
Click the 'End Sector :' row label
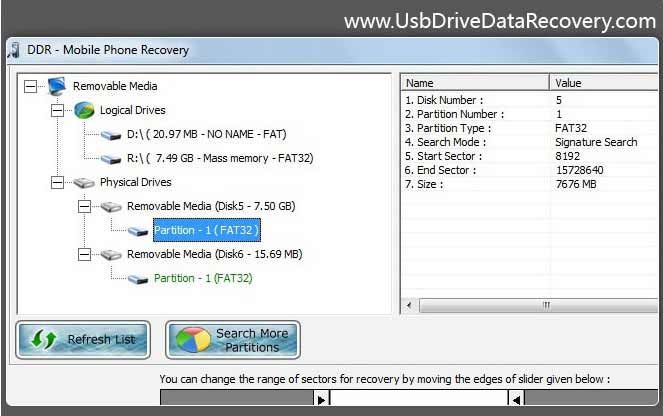(441, 170)
